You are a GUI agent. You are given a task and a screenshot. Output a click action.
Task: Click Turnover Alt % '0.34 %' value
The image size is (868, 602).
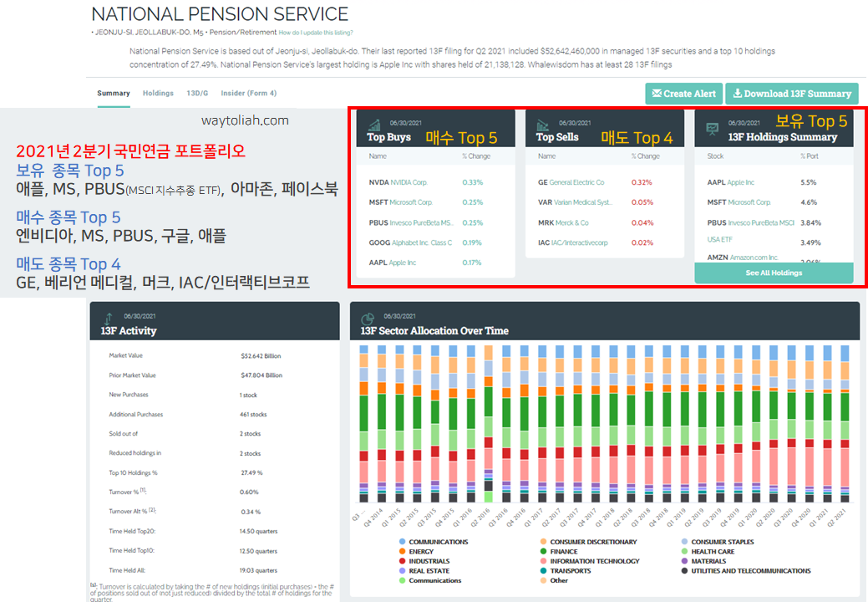(251, 512)
